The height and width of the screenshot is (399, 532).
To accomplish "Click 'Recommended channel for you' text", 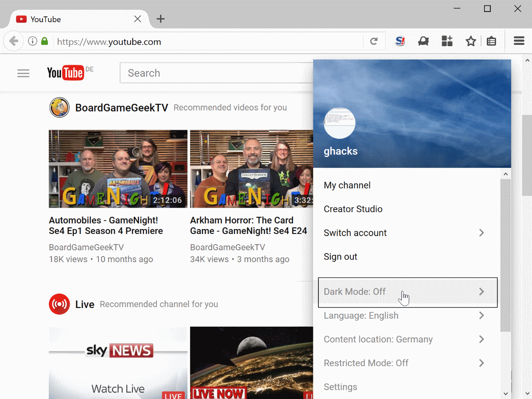I will [x=159, y=304].
